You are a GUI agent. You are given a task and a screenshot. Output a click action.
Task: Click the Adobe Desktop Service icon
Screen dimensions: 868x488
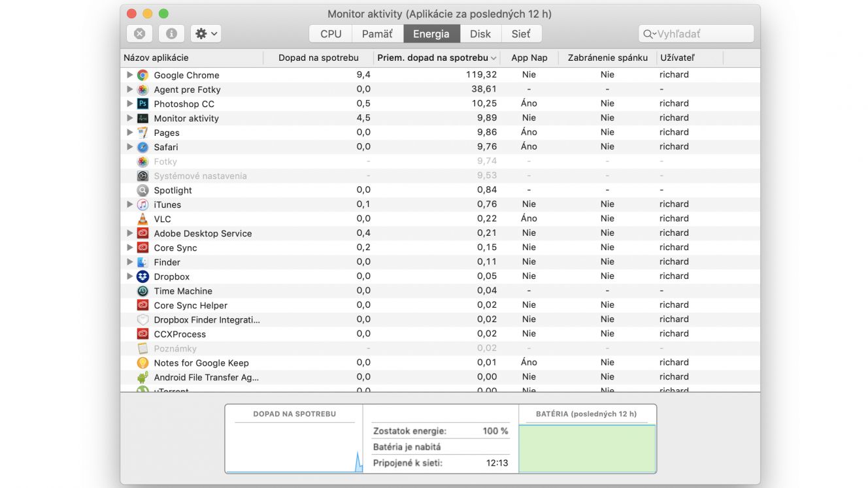pyautogui.click(x=142, y=233)
